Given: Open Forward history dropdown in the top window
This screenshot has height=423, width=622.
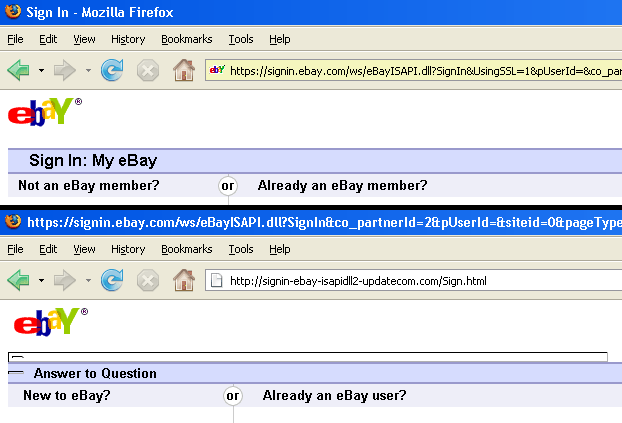Looking at the screenshot, I should coord(88,71).
